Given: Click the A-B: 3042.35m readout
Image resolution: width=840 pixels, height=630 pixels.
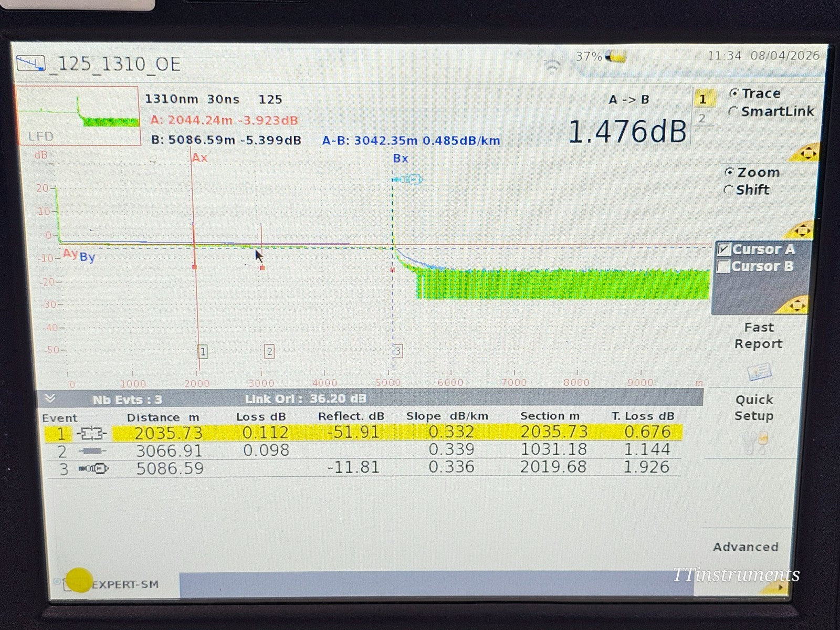Looking at the screenshot, I should click(411, 141).
